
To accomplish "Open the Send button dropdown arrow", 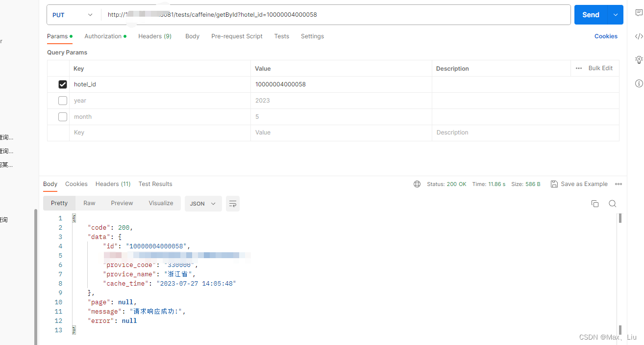I will click(x=615, y=15).
